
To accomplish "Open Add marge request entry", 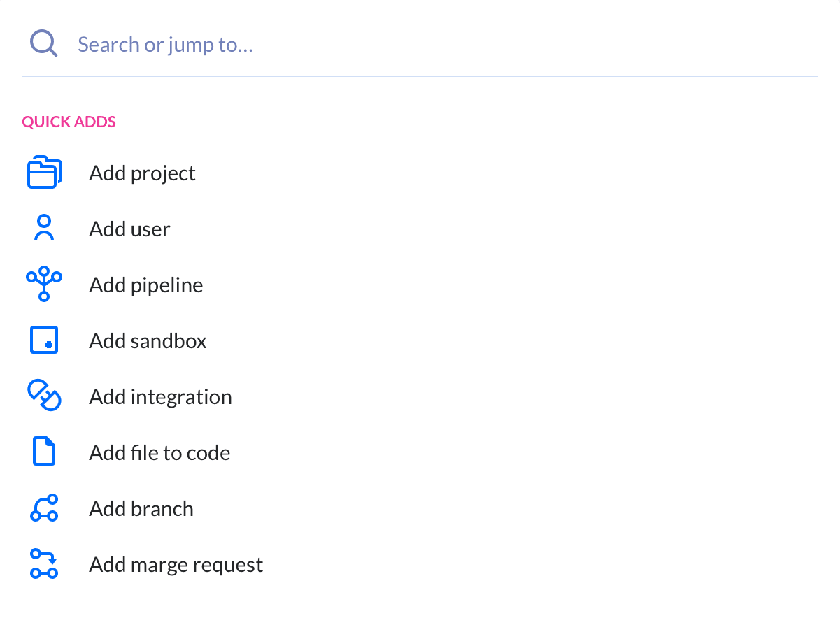I will coord(176,565).
